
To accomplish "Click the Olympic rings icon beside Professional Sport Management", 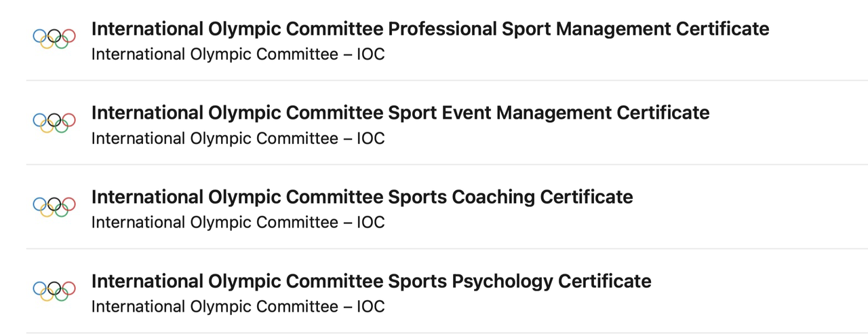I will point(54,38).
